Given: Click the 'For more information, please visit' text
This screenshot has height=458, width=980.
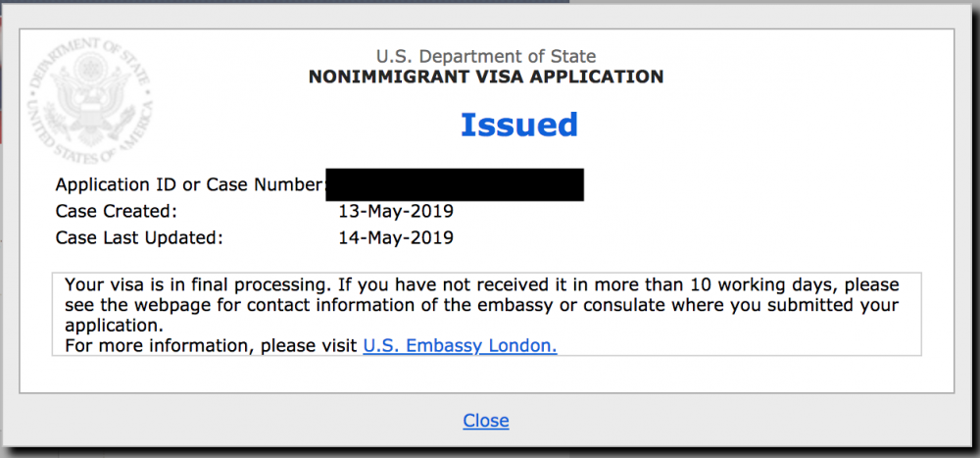Looking at the screenshot, I should pyautogui.click(x=212, y=345).
